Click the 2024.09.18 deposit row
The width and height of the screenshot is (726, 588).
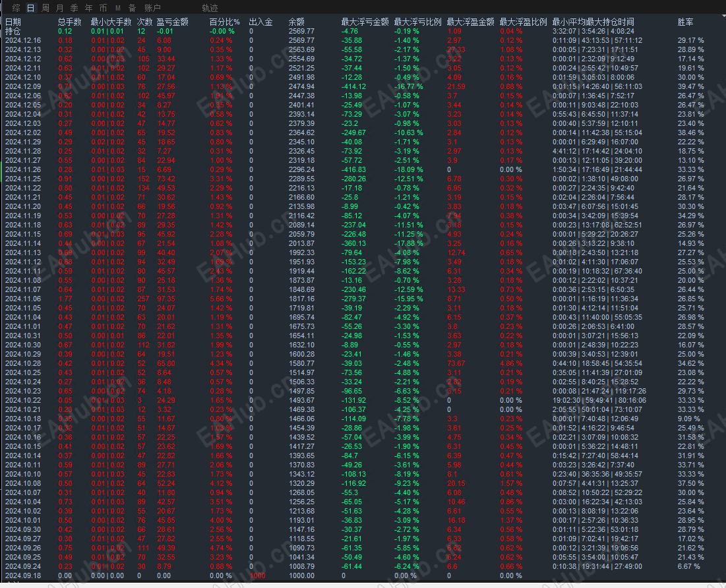[x=363, y=575]
